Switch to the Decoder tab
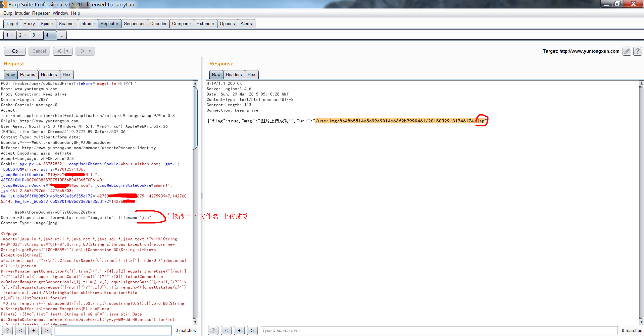 point(158,24)
